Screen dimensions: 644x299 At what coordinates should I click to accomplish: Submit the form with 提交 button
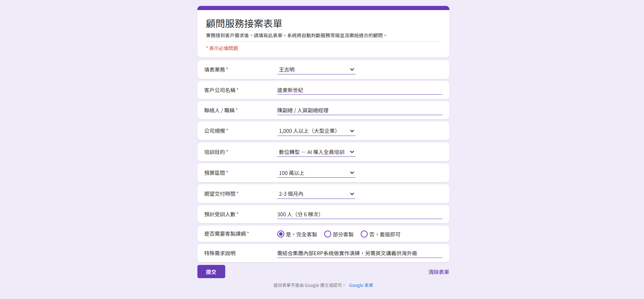click(211, 272)
